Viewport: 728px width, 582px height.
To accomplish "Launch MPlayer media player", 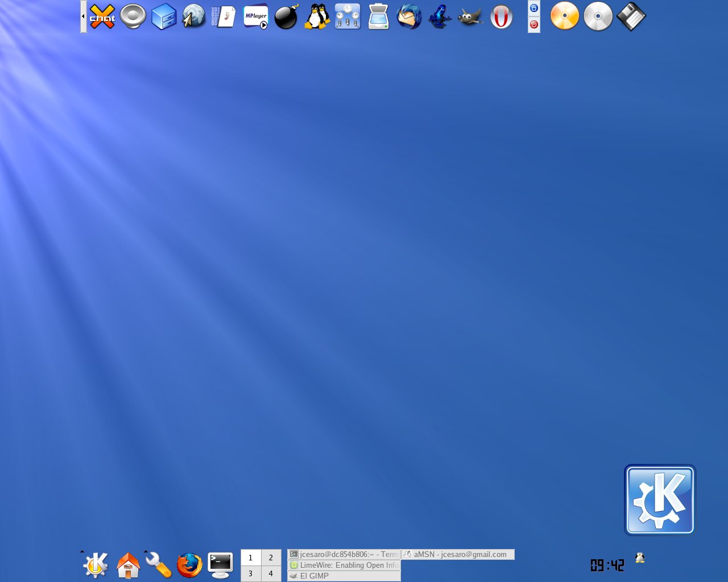I will coord(255,16).
